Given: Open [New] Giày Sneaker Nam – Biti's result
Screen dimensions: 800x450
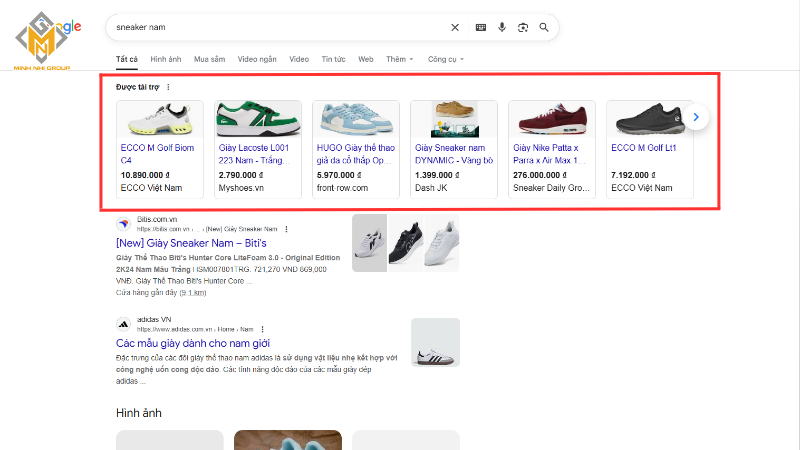Looking at the screenshot, I should point(191,243).
